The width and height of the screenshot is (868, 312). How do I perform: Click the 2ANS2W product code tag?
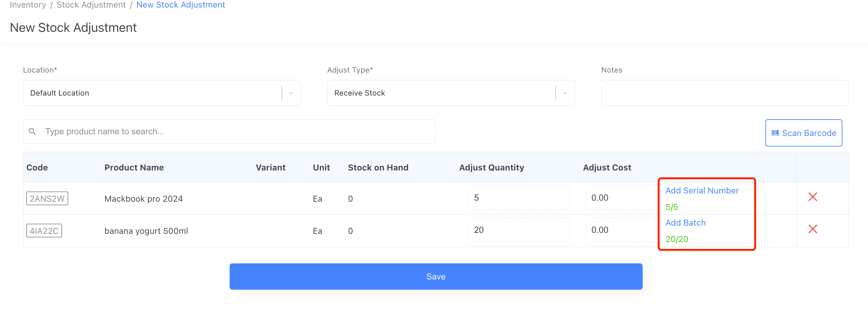pos(47,199)
